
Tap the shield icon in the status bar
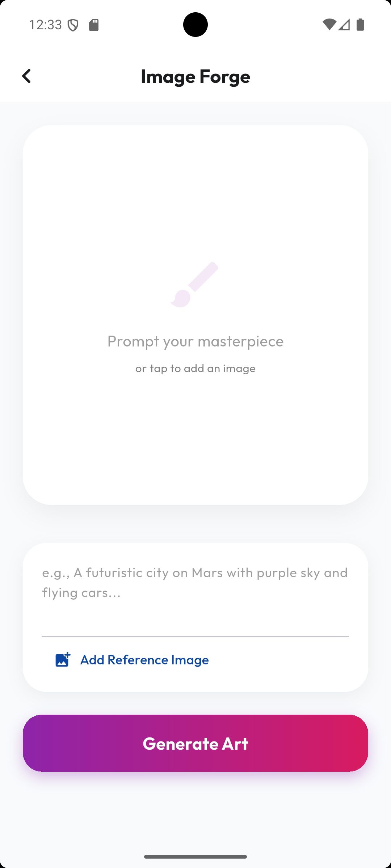(x=73, y=25)
